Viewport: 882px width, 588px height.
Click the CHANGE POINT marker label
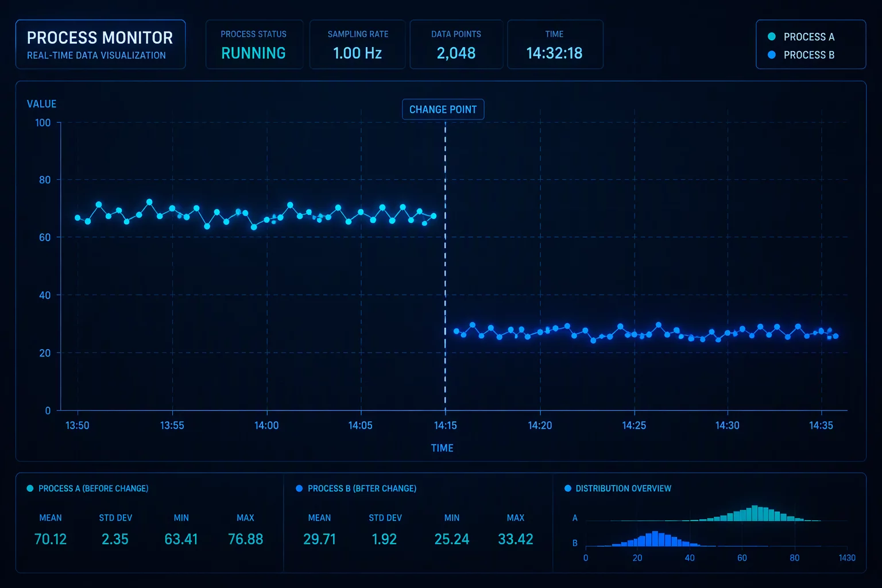click(x=443, y=110)
